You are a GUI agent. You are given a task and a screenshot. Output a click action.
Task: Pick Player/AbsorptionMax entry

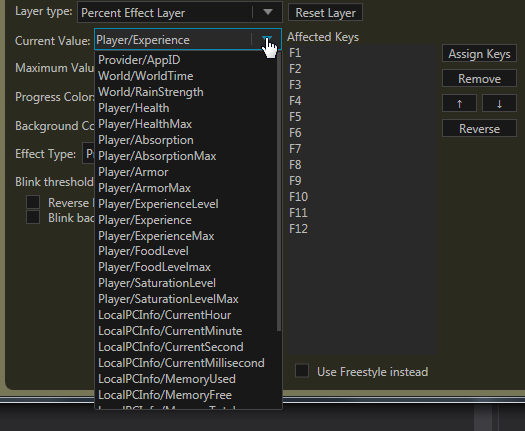pos(186,156)
